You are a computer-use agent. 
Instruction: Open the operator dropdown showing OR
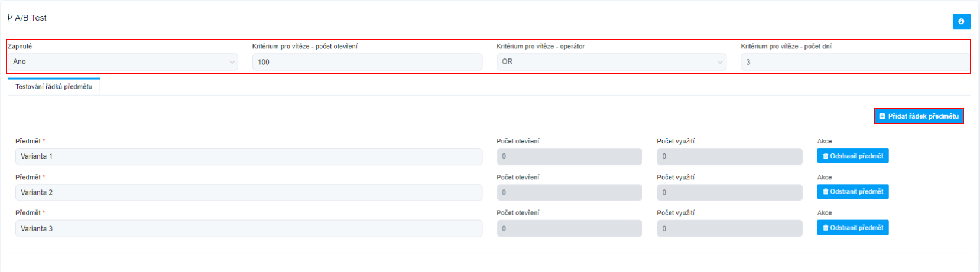pyautogui.click(x=612, y=62)
